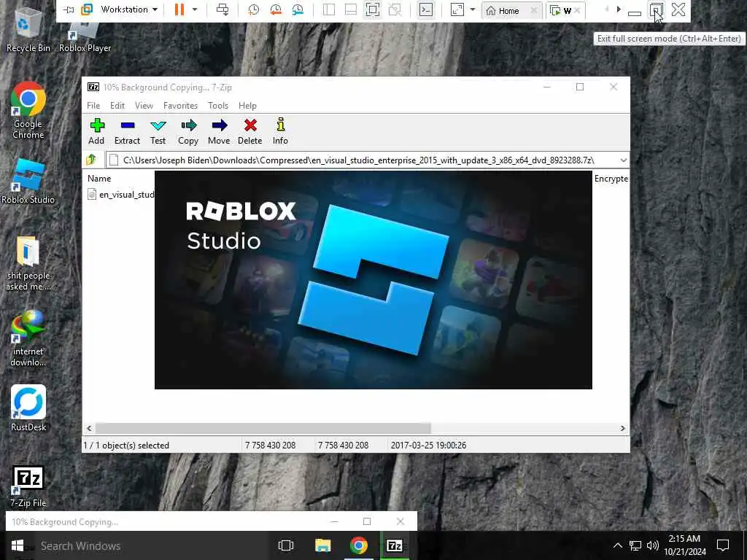Click the red Delete icon in 7-Zip
The width and height of the screenshot is (747, 560).
[250, 131]
